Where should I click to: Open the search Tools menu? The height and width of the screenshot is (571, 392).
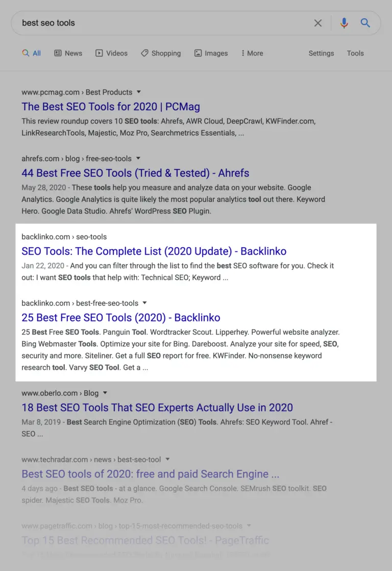355,53
